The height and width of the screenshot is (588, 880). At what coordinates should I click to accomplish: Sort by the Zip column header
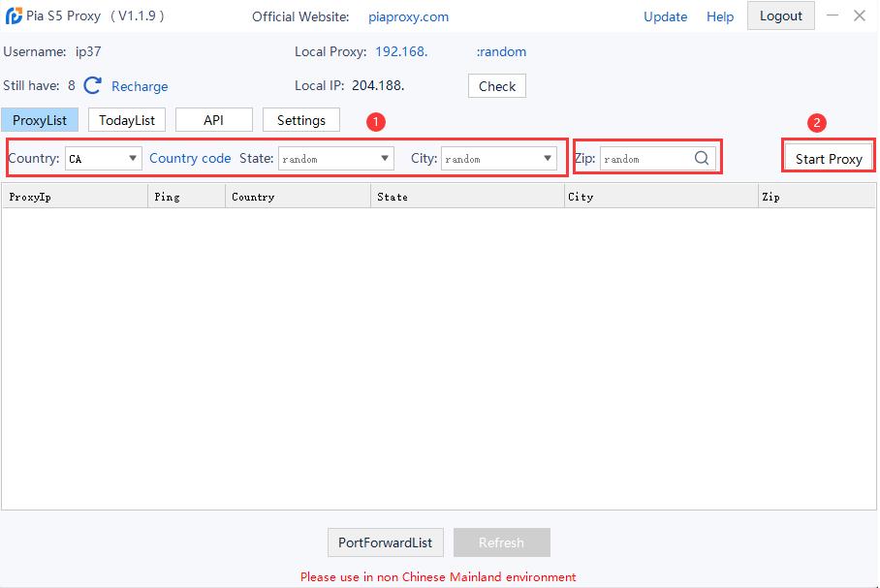point(817,197)
